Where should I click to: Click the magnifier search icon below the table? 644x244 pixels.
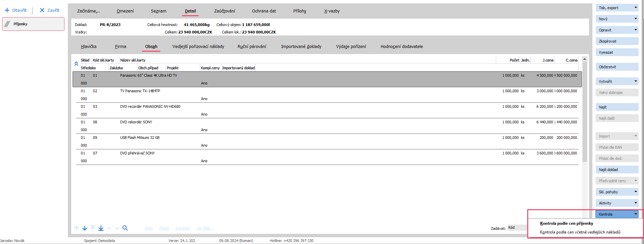coord(125,228)
